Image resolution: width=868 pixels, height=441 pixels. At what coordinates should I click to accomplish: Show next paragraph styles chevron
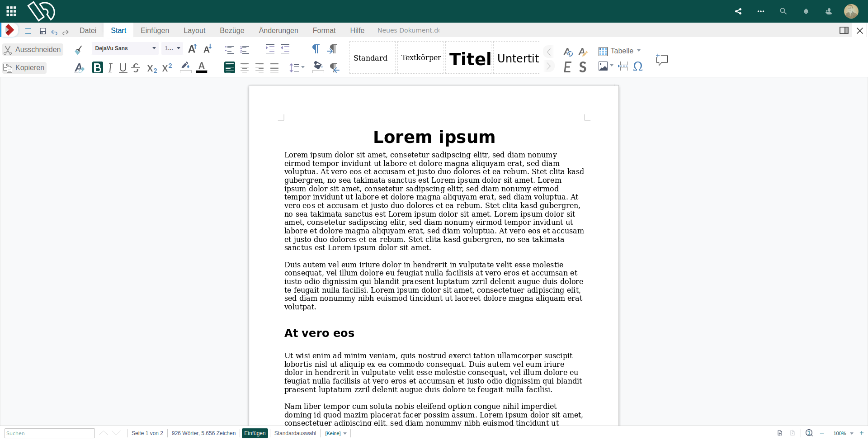pyautogui.click(x=549, y=66)
